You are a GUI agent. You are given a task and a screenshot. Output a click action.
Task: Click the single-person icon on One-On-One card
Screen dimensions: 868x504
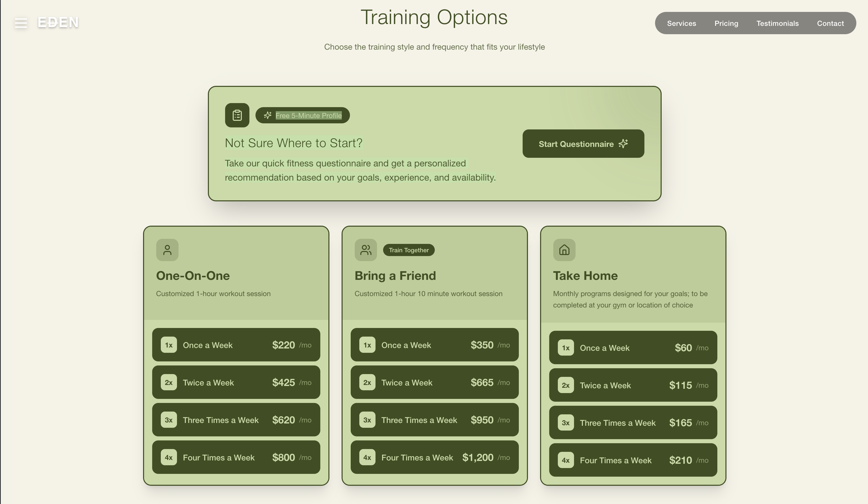point(167,250)
